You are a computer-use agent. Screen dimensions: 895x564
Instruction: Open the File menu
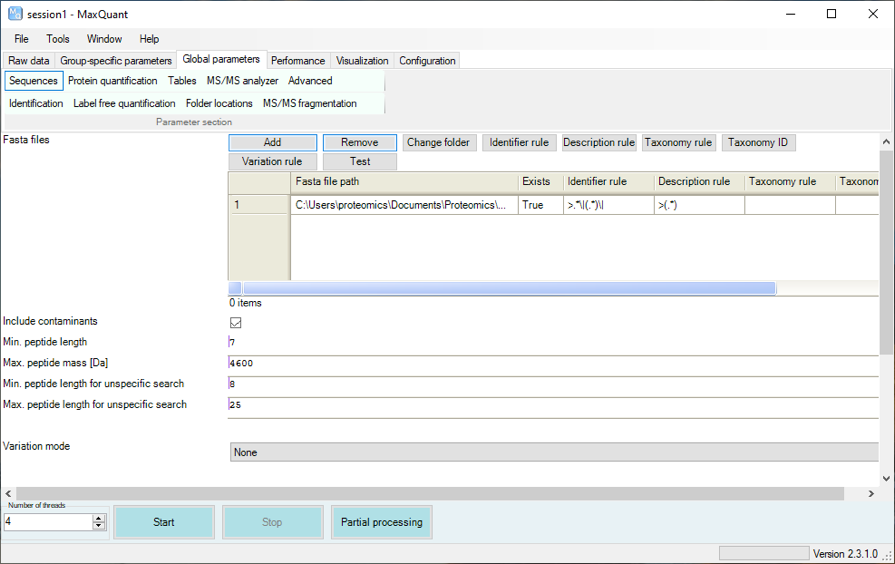click(21, 39)
